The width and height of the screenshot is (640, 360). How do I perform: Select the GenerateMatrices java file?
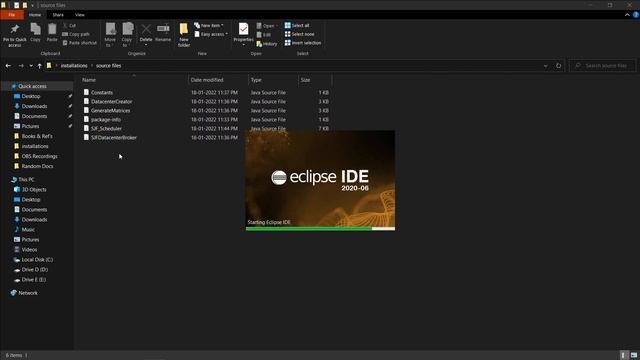click(110, 111)
